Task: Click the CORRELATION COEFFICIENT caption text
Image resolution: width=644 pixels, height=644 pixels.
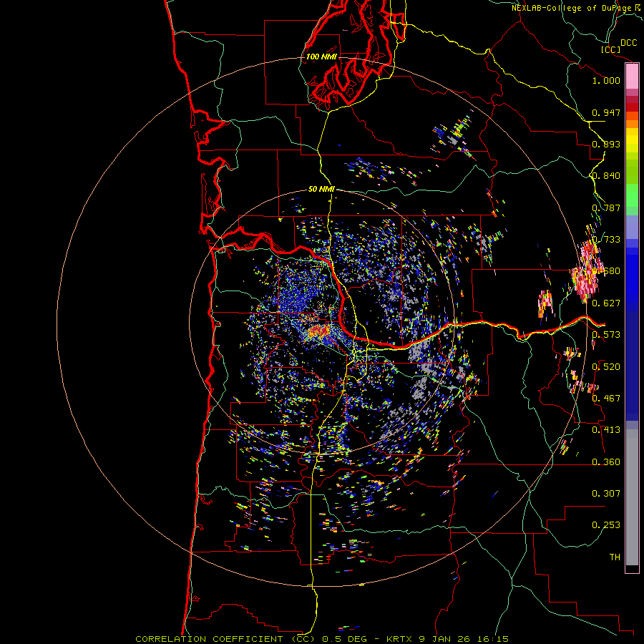Action: pos(209,639)
